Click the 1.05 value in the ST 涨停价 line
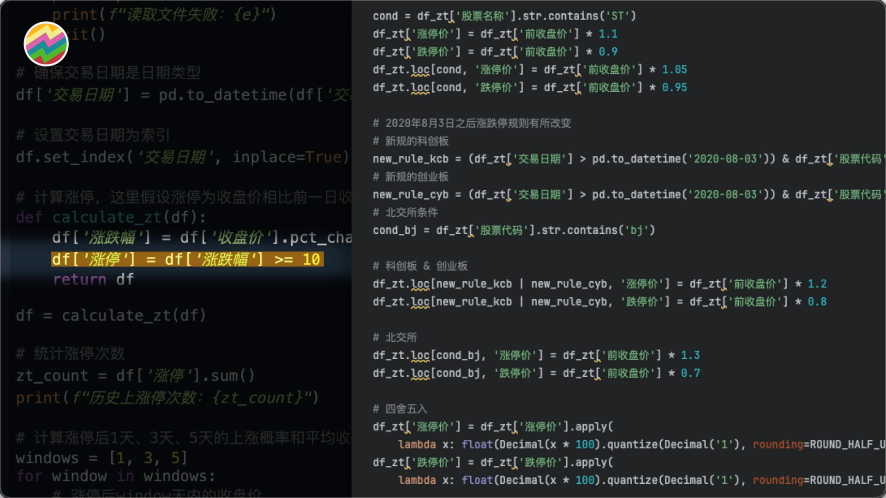Image resolution: width=886 pixels, height=498 pixels. click(x=674, y=69)
